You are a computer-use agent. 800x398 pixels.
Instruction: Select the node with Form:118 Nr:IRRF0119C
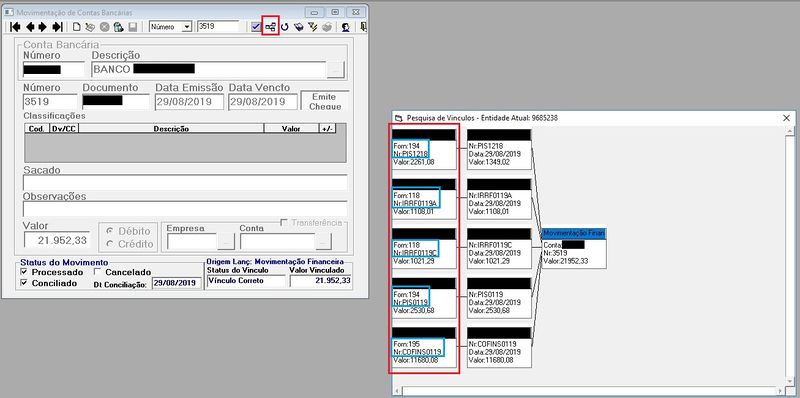(x=423, y=248)
